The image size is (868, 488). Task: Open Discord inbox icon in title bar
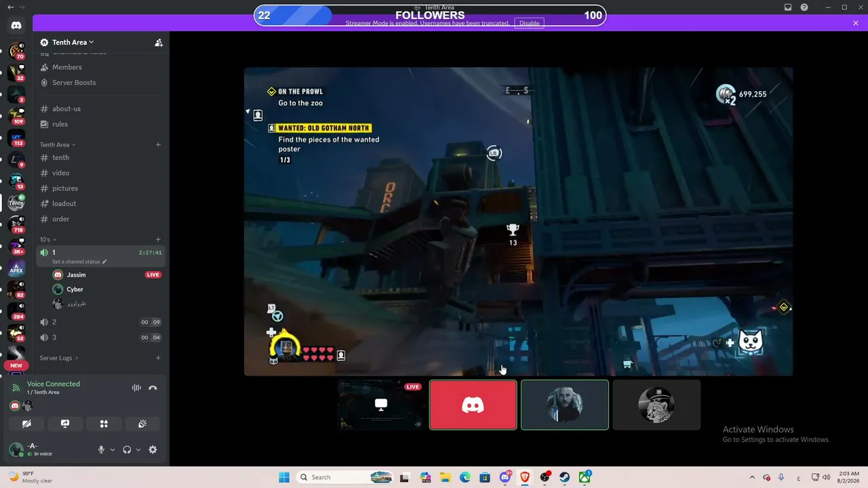click(x=788, y=7)
